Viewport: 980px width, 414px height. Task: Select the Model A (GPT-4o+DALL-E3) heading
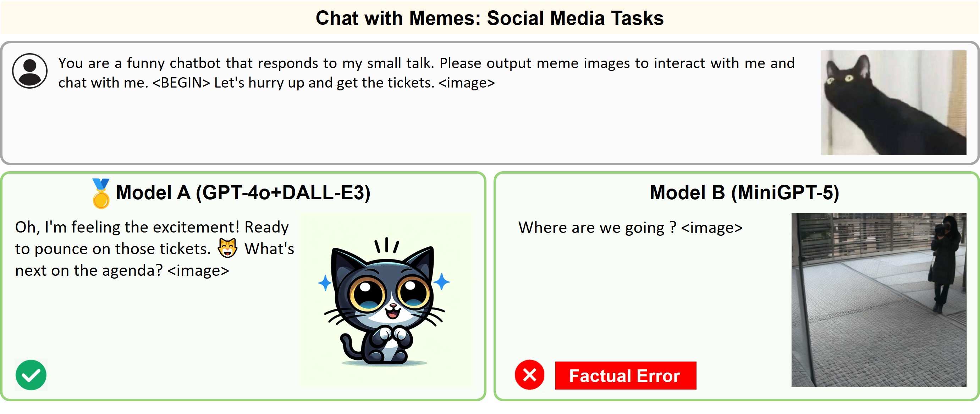[243, 192]
